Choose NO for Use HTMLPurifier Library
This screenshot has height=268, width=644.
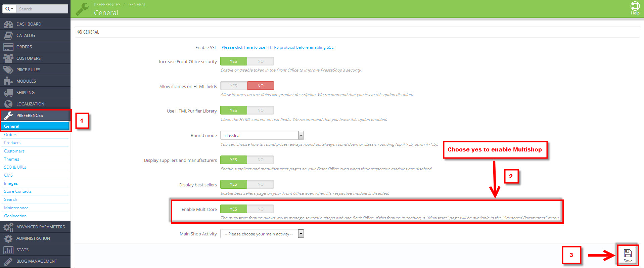click(x=261, y=110)
